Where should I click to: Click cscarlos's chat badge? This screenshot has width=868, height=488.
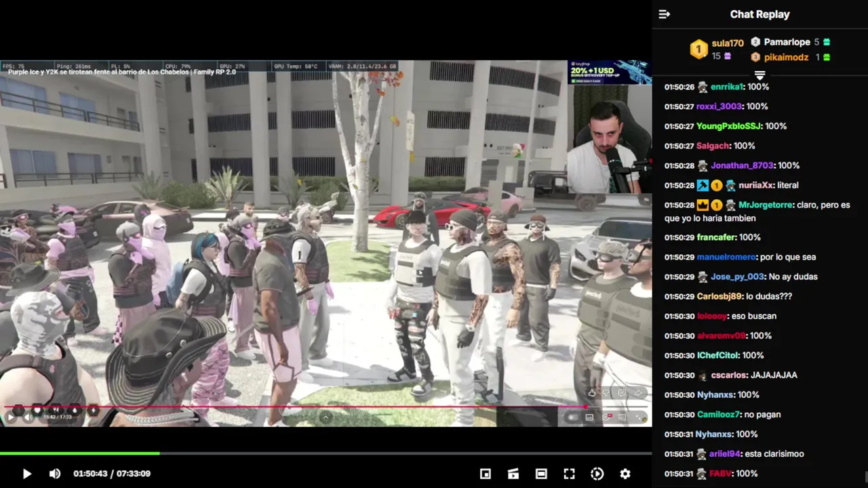703,375
